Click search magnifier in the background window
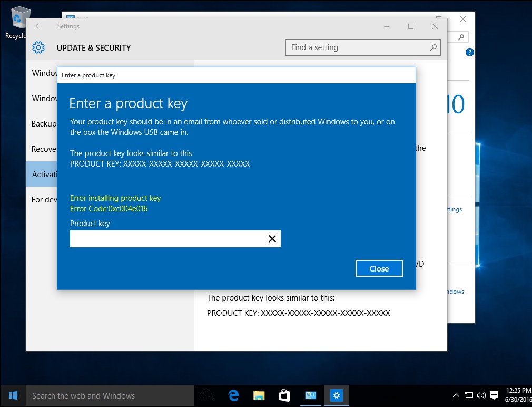 pyautogui.click(x=461, y=37)
